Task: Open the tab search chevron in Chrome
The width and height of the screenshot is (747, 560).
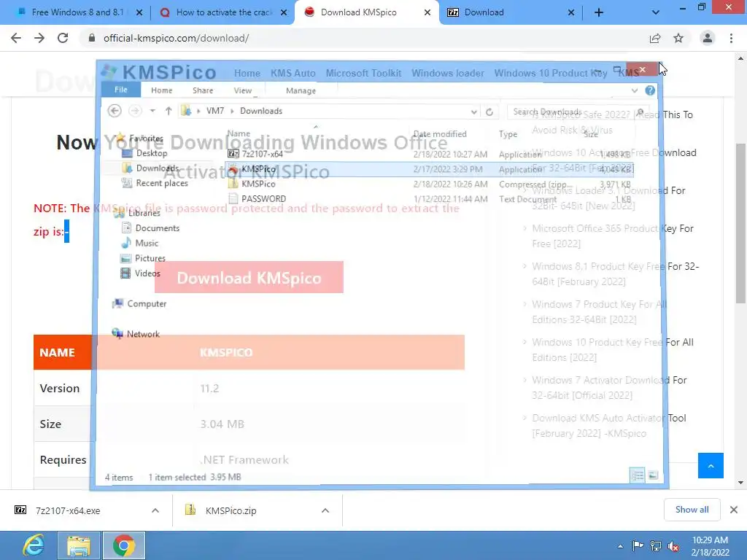Action: click(656, 12)
